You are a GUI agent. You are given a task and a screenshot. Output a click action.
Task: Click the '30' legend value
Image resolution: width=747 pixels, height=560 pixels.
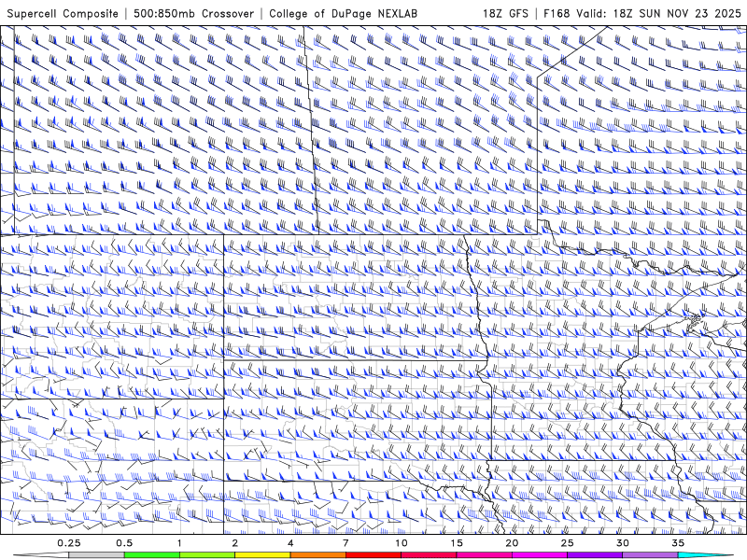pos(622,543)
